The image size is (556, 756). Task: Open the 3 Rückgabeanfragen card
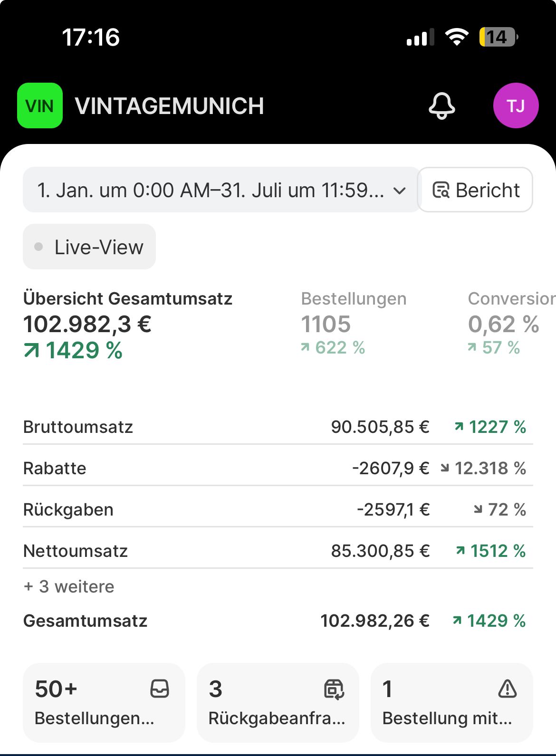coord(278,702)
